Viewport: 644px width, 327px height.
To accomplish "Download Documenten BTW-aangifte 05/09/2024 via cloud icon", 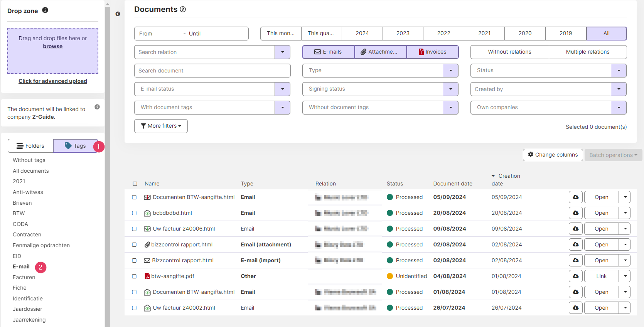I will [x=575, y=197].
